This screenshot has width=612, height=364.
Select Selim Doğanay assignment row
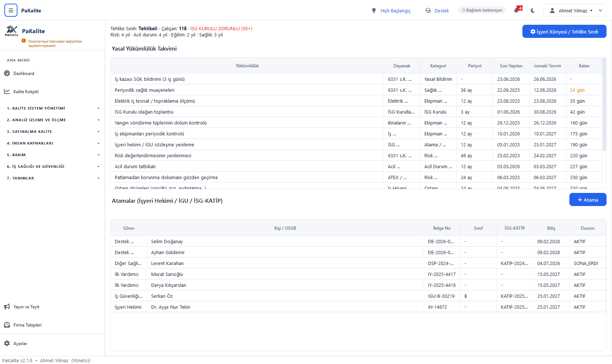[358, 241]
